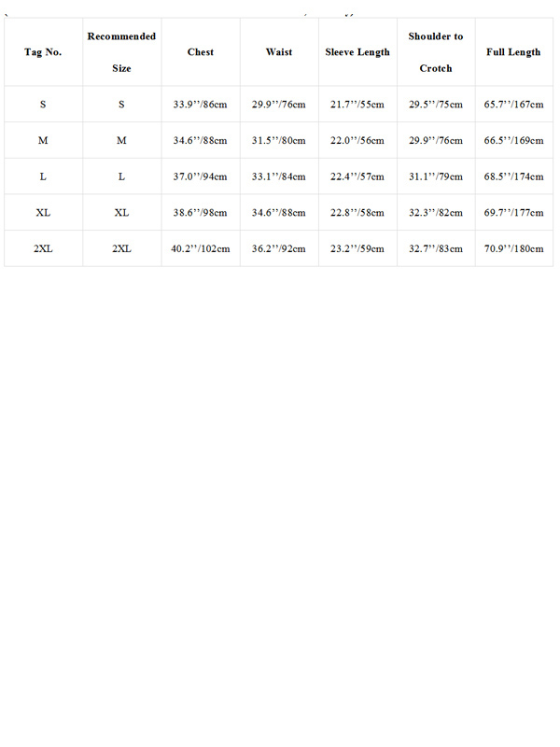
Task: Click the S tag number cell
Action: [x=43, y=104]
